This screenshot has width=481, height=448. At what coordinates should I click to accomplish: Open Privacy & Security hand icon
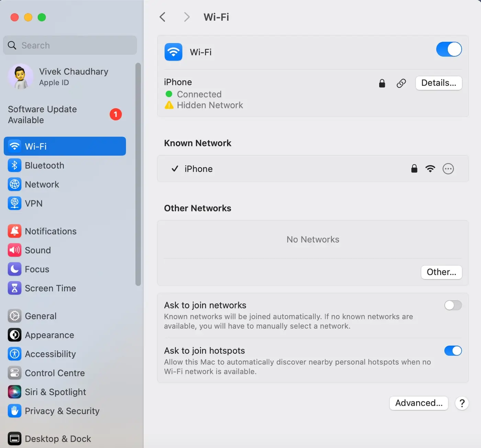click(14, 411)
